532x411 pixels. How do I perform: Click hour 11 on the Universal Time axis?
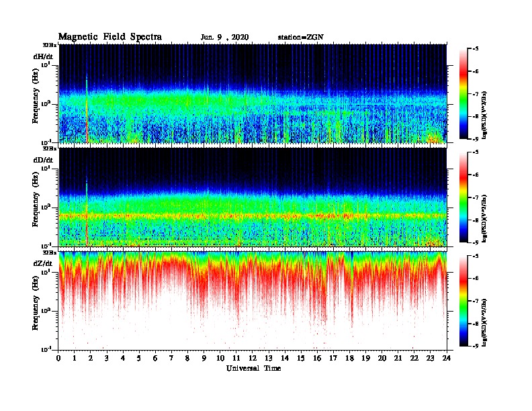click(x=236, y=358)
